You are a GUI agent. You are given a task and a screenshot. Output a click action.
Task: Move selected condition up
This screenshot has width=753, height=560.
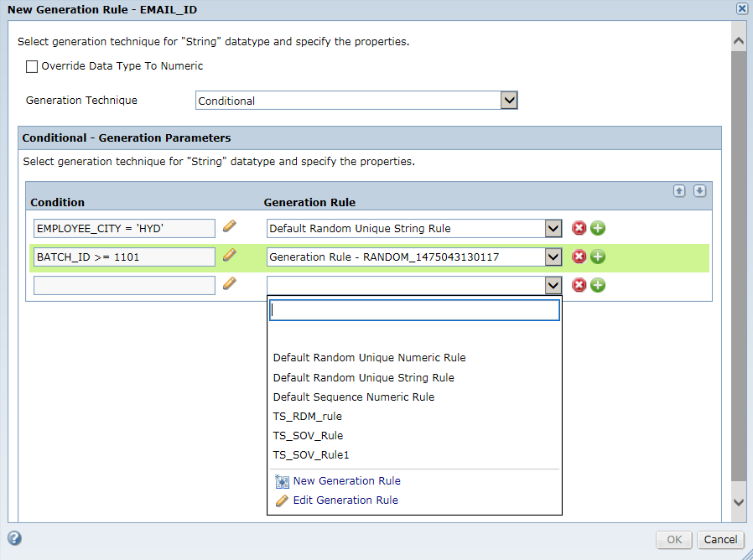pyautogui.click(x=679, y=190)
